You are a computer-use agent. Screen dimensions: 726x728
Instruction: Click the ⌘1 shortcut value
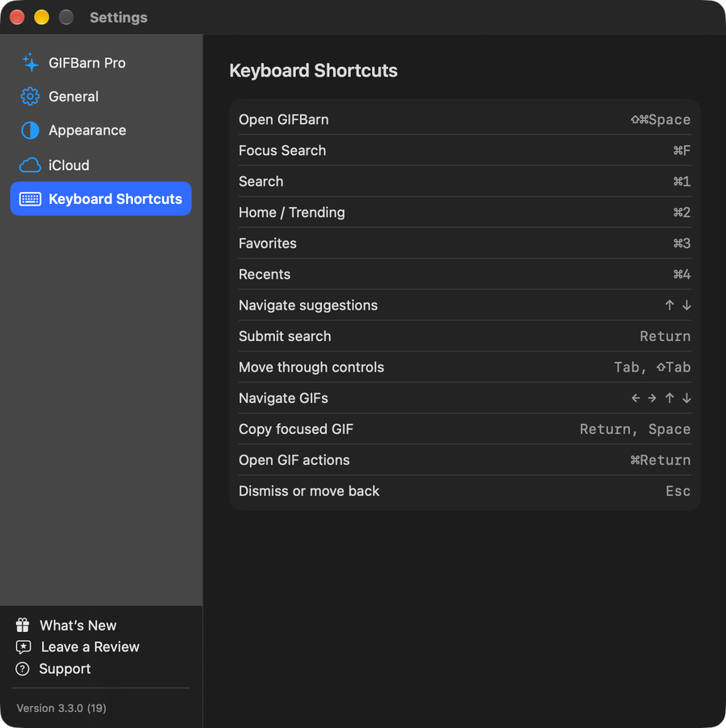[682, 181]
